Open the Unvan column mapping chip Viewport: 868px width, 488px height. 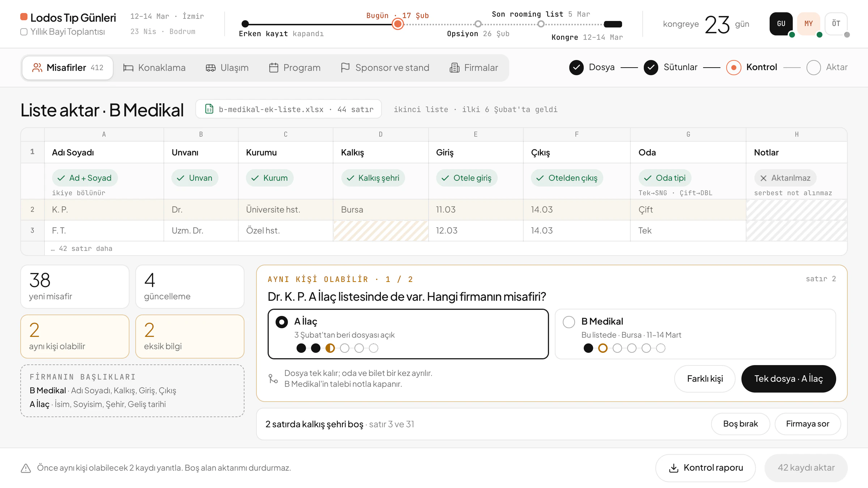[x=195, y=178]
